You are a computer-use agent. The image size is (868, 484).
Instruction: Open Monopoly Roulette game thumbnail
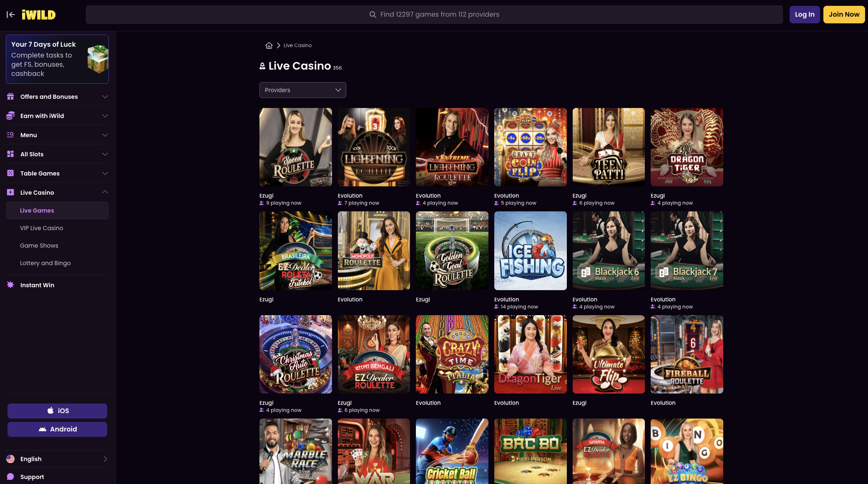pyautogui.click(x=374, y=251)
